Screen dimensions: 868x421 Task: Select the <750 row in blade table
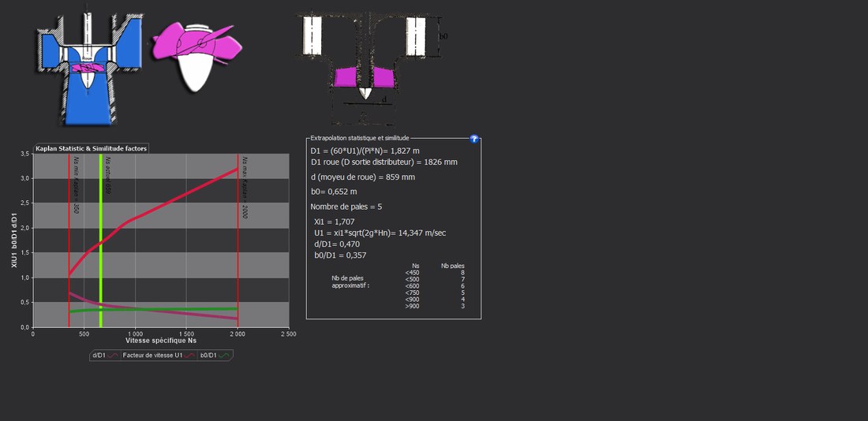435,292
